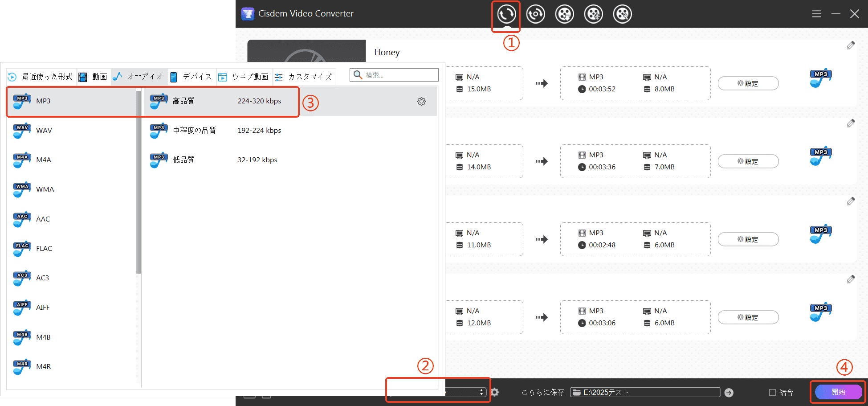Open the Convert tab icon in the title bar
The height and width of the screenshot is (406, 868).
tap(506, 14)
